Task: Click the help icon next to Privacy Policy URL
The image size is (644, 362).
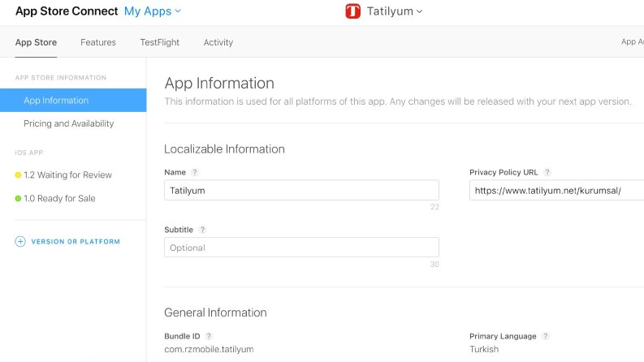Action: tap(547, 172)
